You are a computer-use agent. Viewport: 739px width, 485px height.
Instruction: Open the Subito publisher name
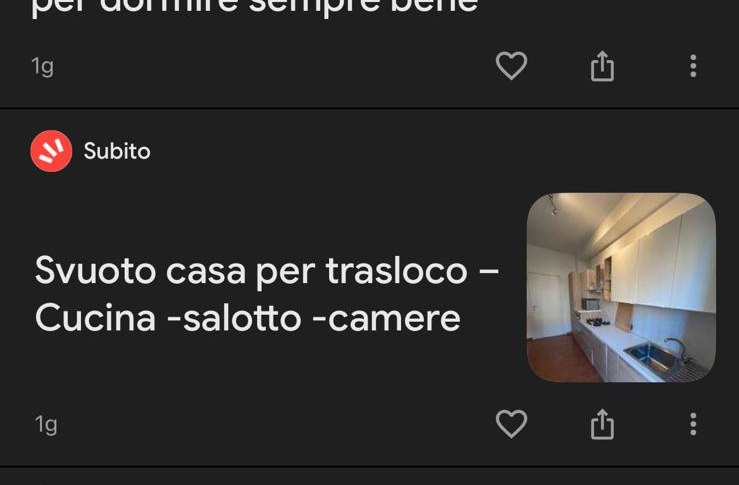(x=117, y=151)
